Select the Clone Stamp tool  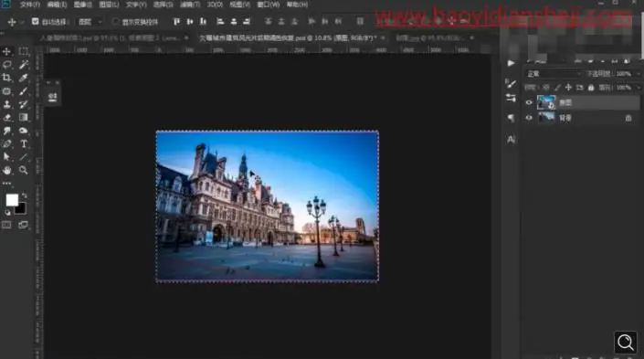pyautogui.click(x=6, y=104)
